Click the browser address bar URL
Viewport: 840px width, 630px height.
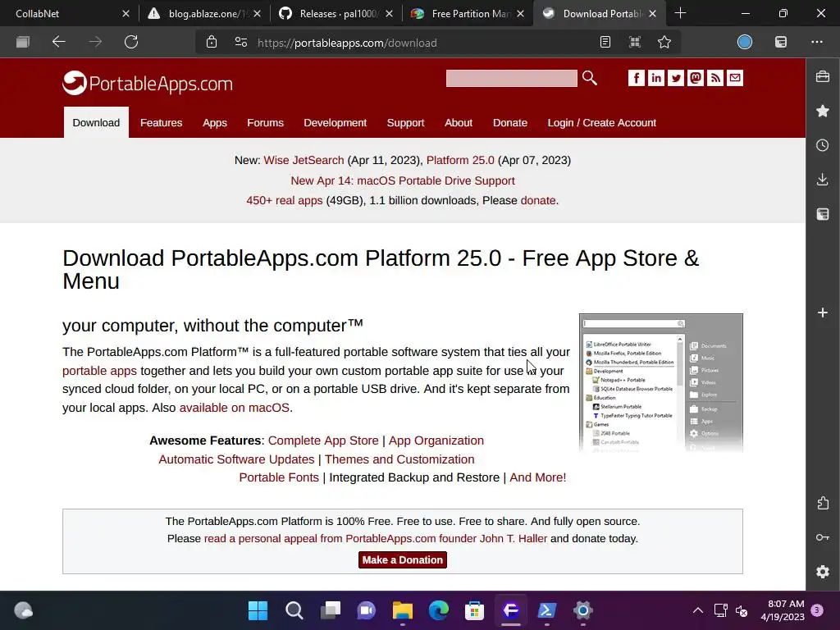point(347,43)
